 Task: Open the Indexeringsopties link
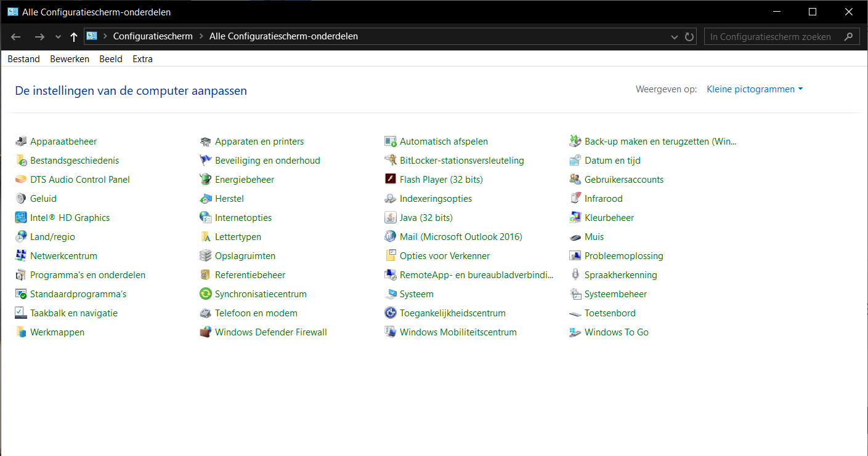(x=436, y=199)
